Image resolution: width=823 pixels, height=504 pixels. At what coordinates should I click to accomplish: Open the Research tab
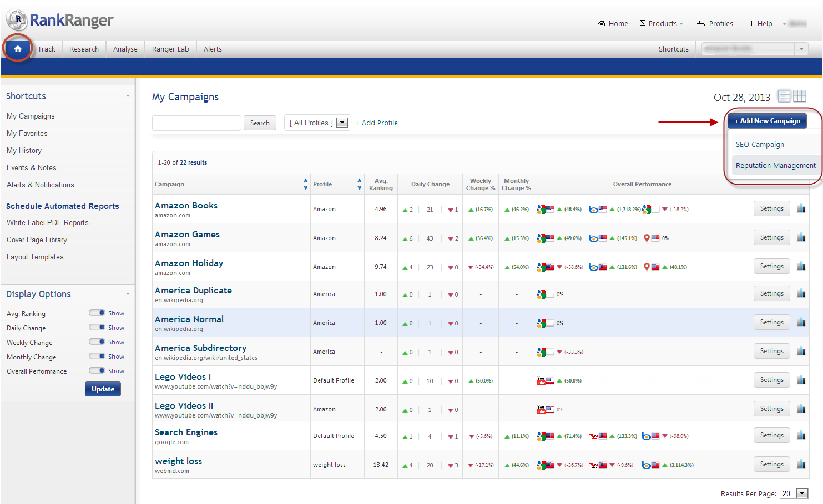tap(84, 49)
